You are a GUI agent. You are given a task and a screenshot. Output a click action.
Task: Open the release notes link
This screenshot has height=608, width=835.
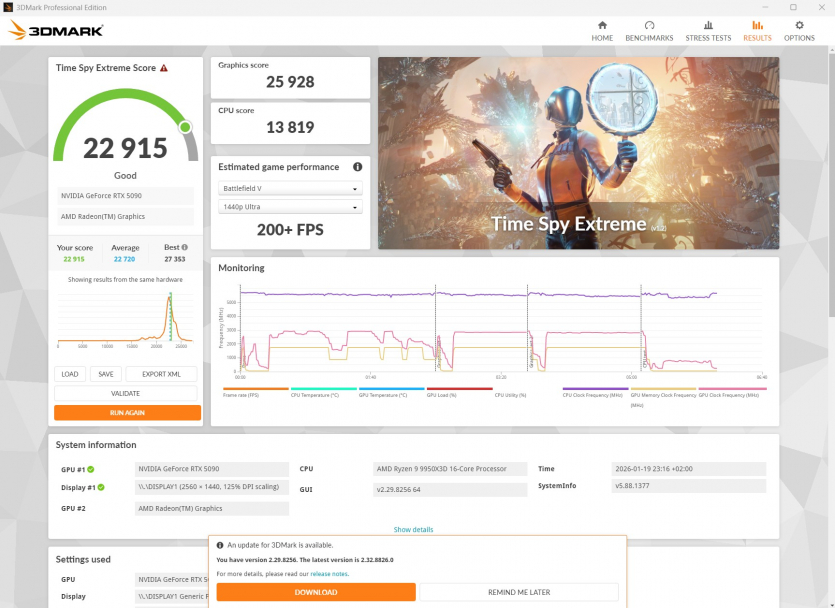coord(328,574)
